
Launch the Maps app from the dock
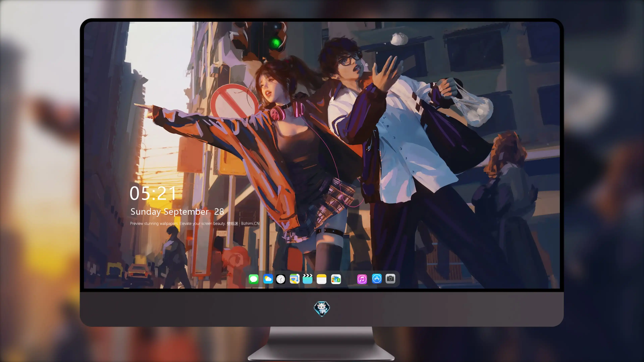[x=294, y=279]
